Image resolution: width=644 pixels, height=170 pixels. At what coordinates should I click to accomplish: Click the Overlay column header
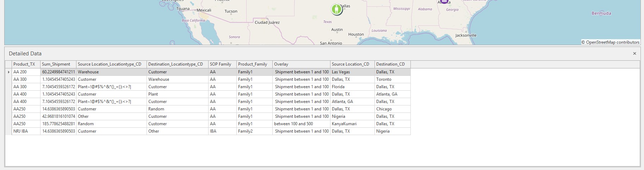coord(301,64)
